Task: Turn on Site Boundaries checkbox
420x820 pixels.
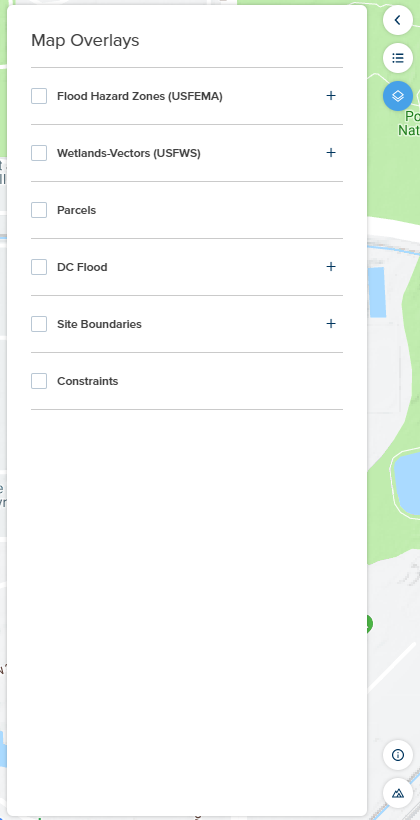Action: coord(39,324)
